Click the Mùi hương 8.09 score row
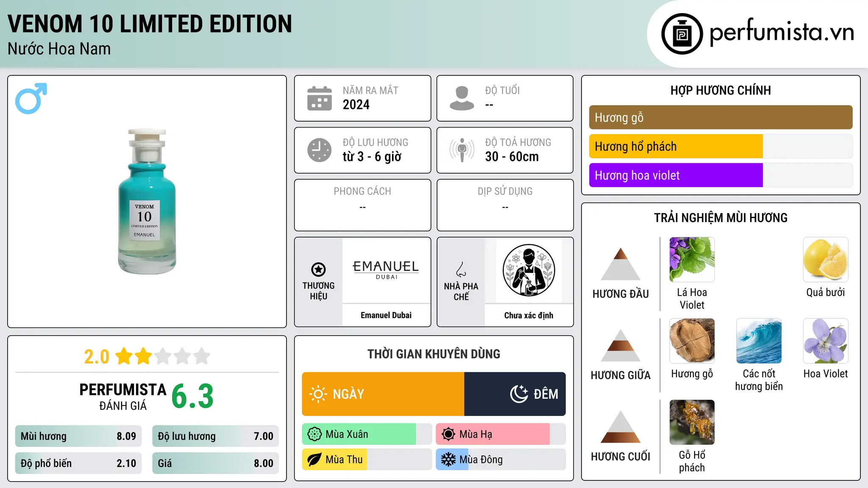The height and width of the screenshot is (488, 868). [x=78, y=436]
